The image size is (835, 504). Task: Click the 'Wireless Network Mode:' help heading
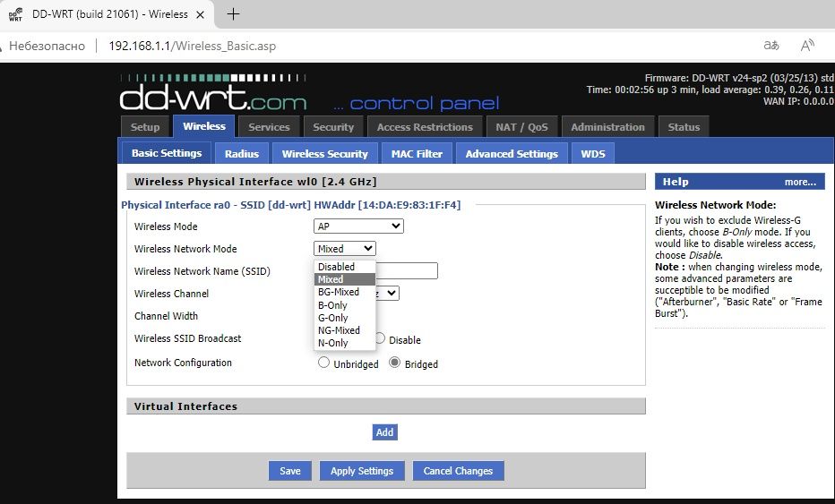(x=715, y=205)
